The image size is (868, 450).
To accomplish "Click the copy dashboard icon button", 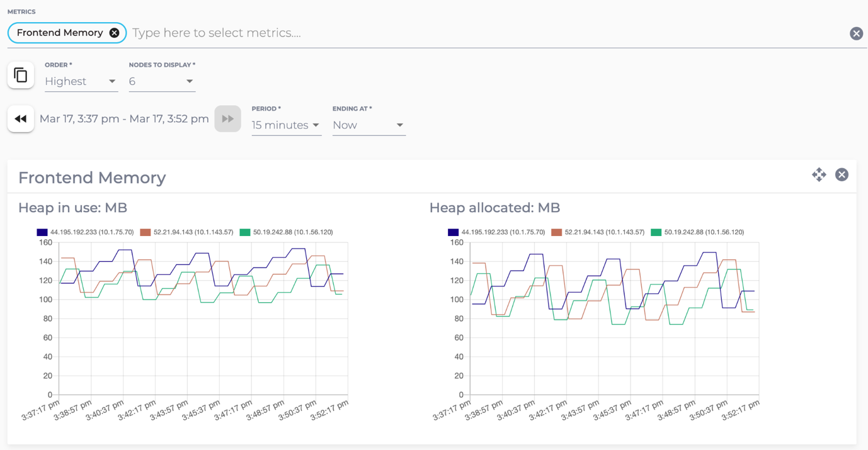I will point(21,76).
